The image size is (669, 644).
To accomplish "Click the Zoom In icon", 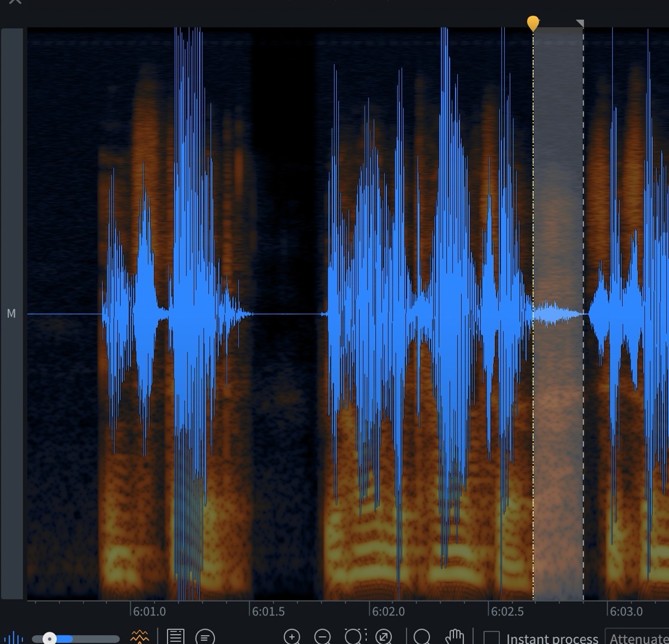I will (x=292, y=636).
